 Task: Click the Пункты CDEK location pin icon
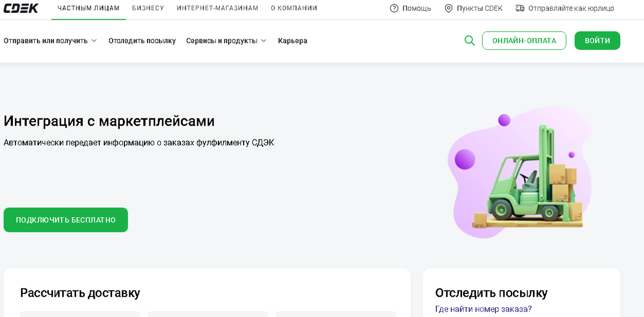tap(449, 8)
